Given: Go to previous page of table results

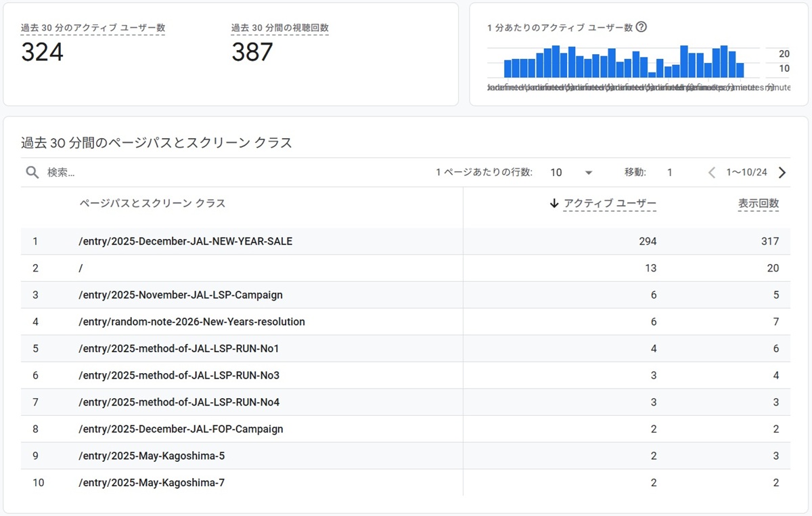Looking at the screenshot, I should pyautogui.click(x=712, y=173).
